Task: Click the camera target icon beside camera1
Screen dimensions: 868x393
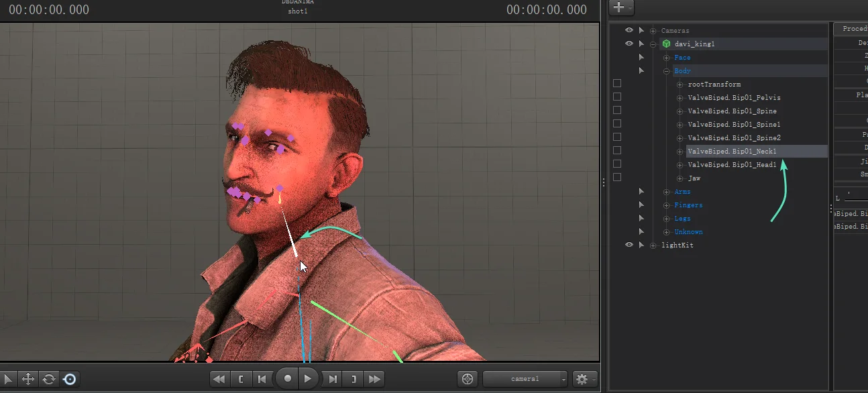Action: pyautogui.click(x=468, y=379)
